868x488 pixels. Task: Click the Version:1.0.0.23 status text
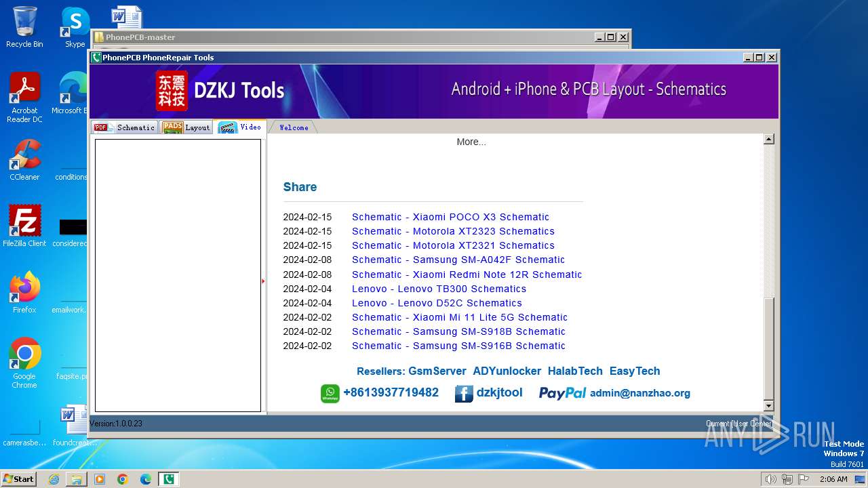point(116,424)
